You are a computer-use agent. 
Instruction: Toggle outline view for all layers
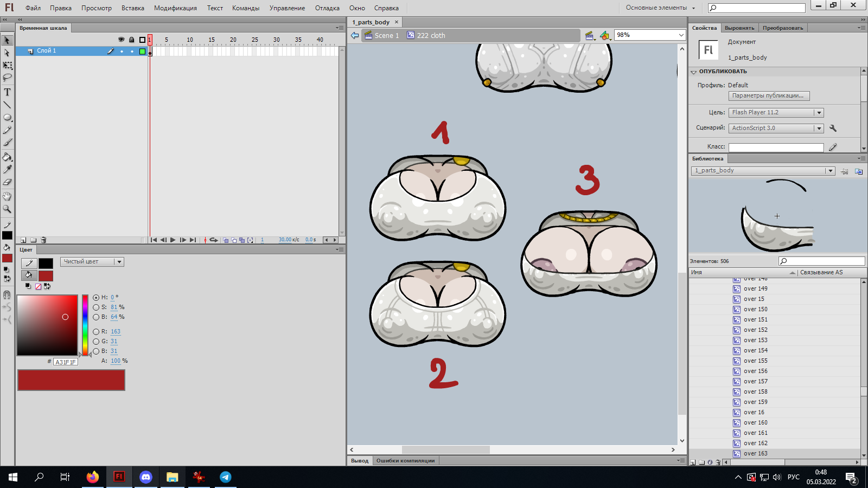pos(142,40)
